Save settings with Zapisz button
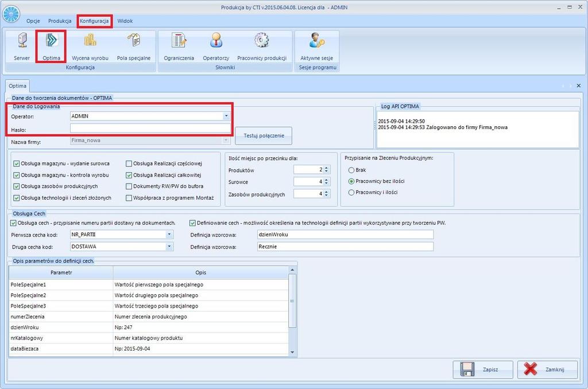 [x=483, y=369]
